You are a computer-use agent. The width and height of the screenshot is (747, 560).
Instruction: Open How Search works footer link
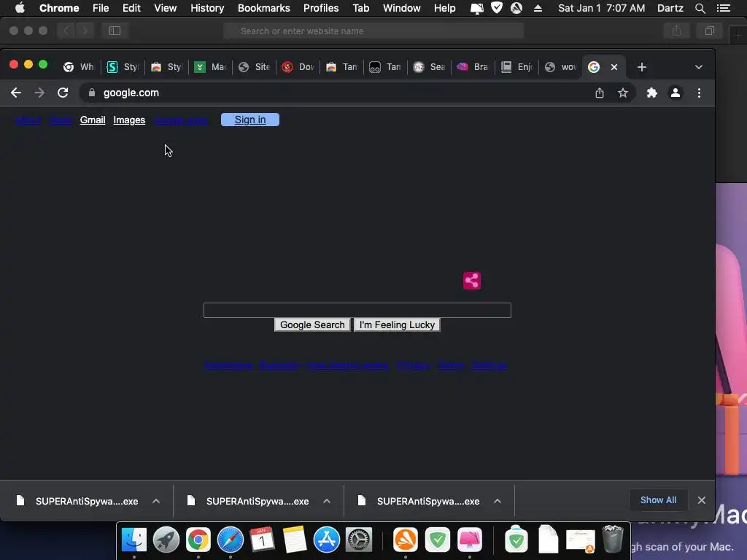click(347, 365)
